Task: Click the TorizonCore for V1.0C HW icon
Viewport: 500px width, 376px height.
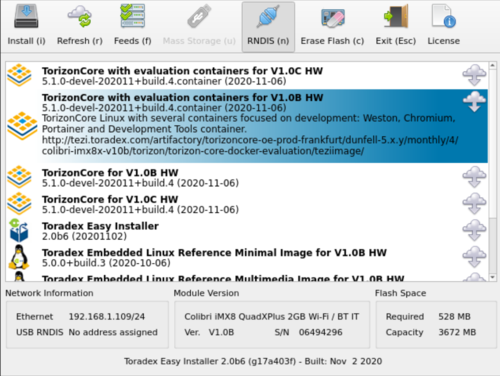Action: (19, 204)
